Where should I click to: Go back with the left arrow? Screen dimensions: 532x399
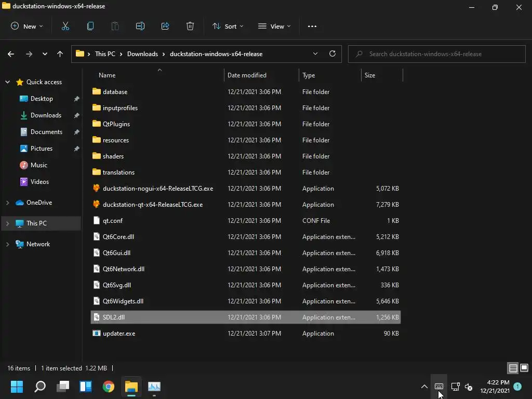tap(11, 54)
